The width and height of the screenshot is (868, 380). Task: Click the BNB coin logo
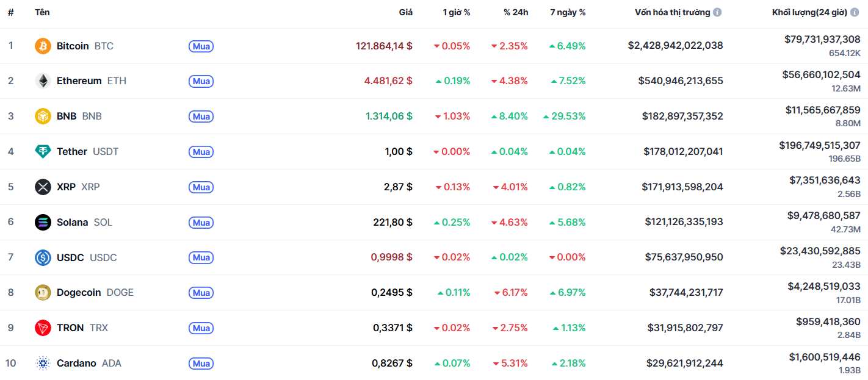pyautogui.click(x=43, y=117)
